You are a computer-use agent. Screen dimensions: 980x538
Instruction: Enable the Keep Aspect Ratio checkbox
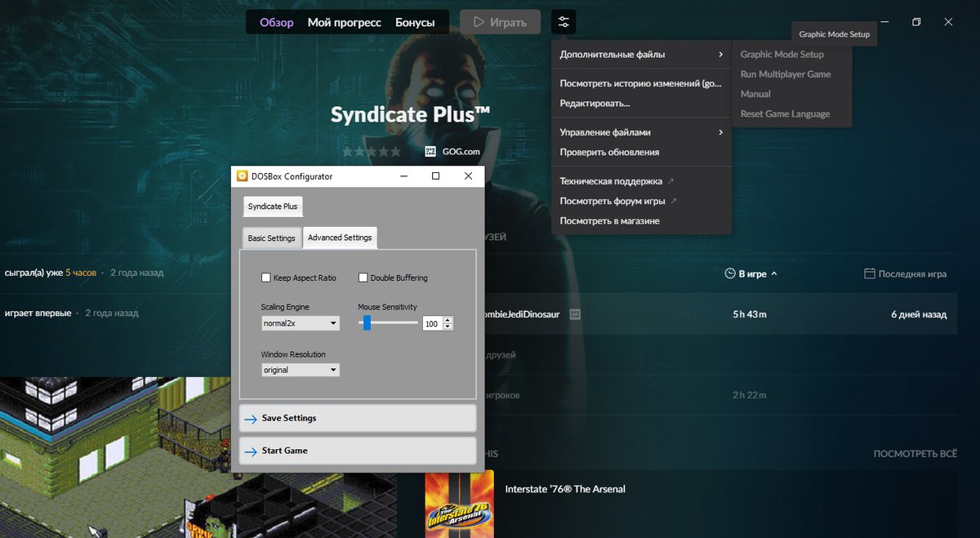[x=266, y=278]
